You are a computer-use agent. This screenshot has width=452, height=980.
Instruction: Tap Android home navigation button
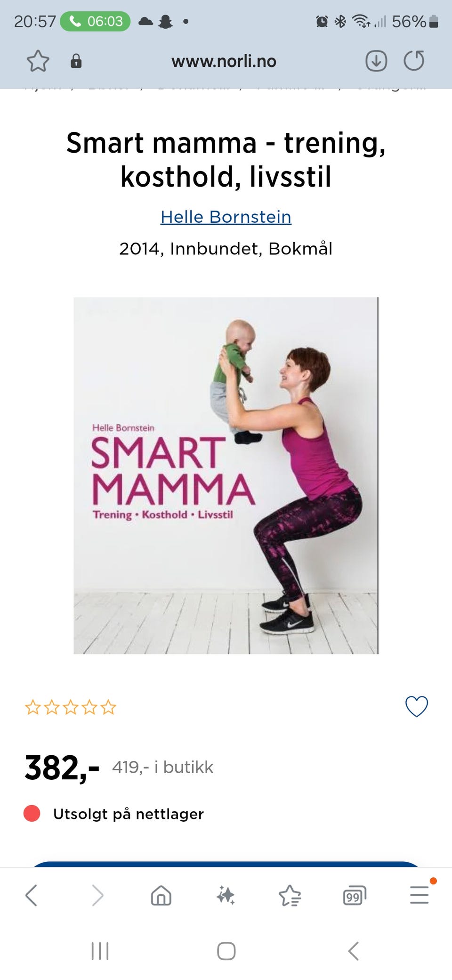tap(226, 951)
